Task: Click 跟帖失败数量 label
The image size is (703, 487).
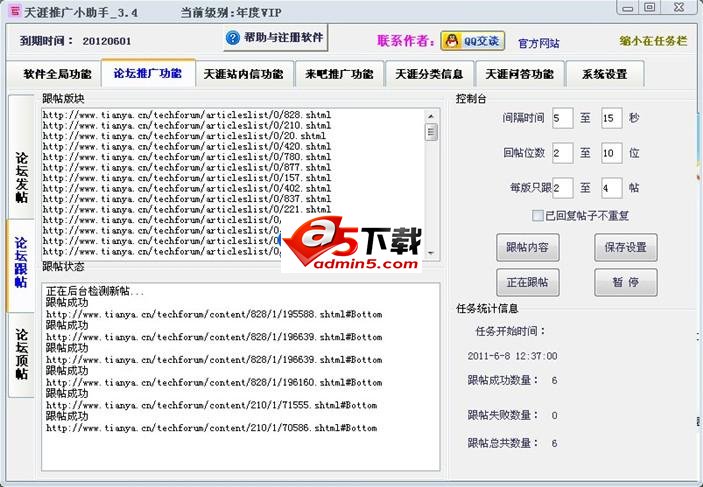Action: pyautogui.click(x=503, y=415)
